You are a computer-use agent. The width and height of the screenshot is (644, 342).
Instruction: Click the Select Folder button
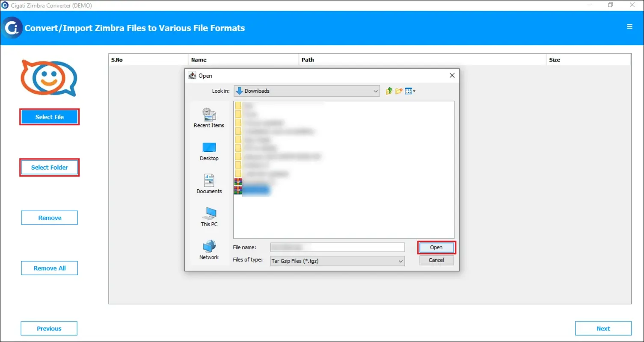coord(49,167)
